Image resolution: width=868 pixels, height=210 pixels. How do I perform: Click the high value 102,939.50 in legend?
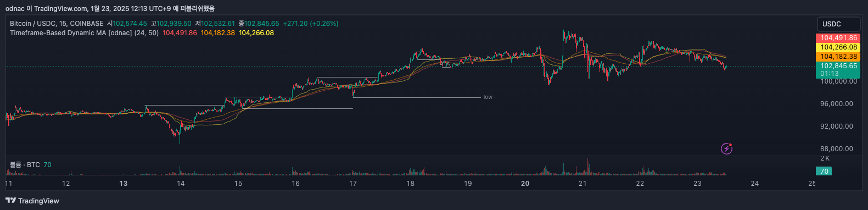pos(174,24)
